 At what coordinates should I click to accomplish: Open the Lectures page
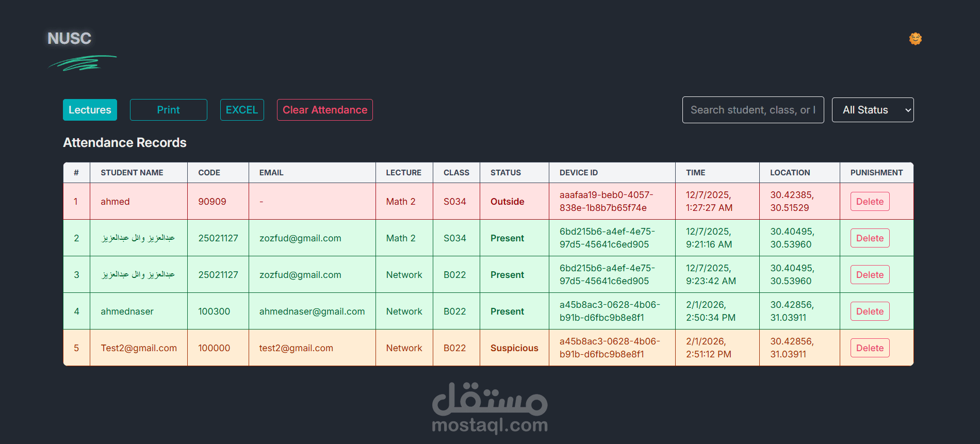pos(90,110)
